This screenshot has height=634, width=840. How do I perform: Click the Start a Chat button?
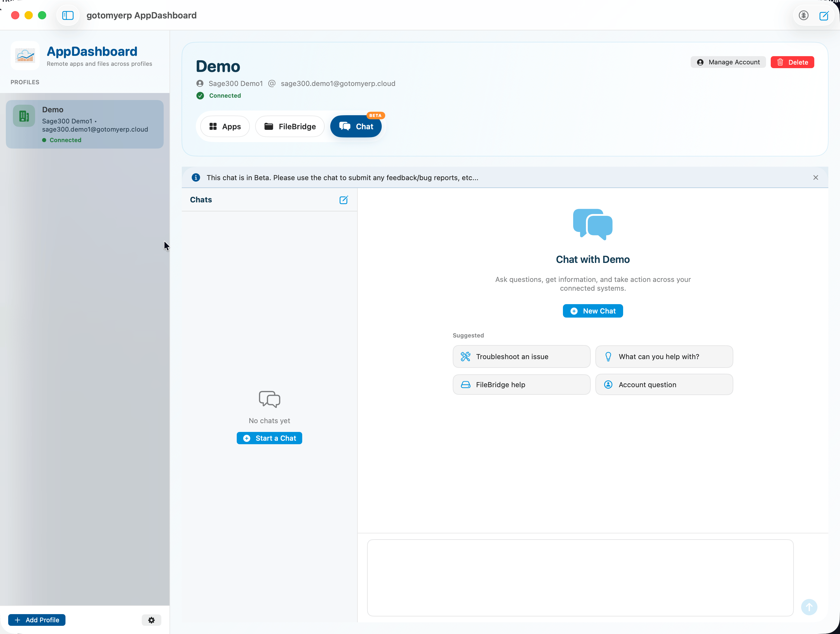pyautogui.click(x=269, y=438)
